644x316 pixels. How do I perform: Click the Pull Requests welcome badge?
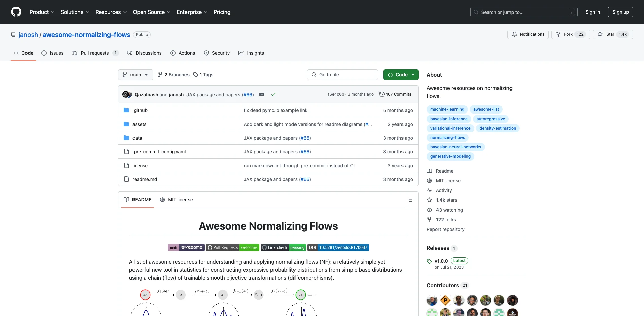coord(232,247)
